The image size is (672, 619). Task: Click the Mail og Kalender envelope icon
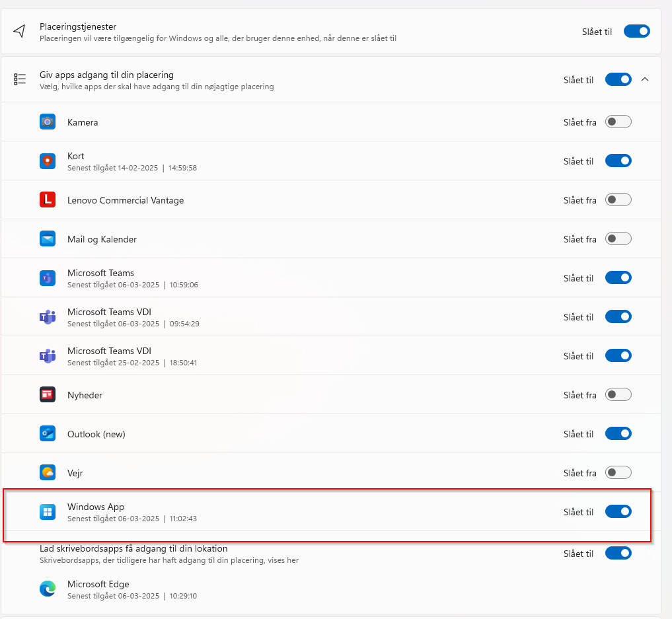pyautogui.click(x=48, y=239)
